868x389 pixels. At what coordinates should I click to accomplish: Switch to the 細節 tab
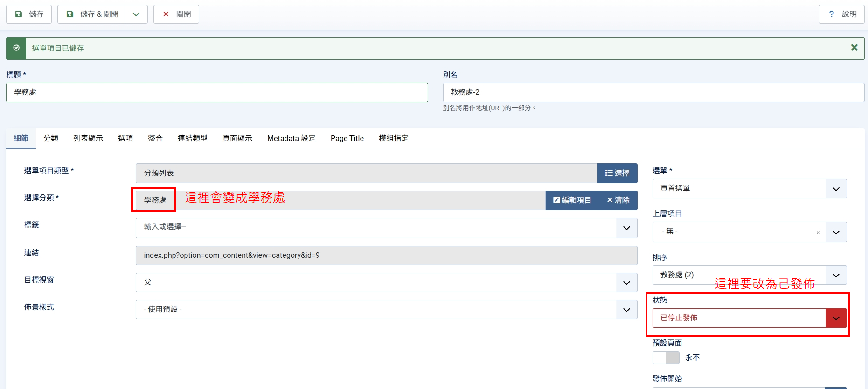click(x=21, y=138)
